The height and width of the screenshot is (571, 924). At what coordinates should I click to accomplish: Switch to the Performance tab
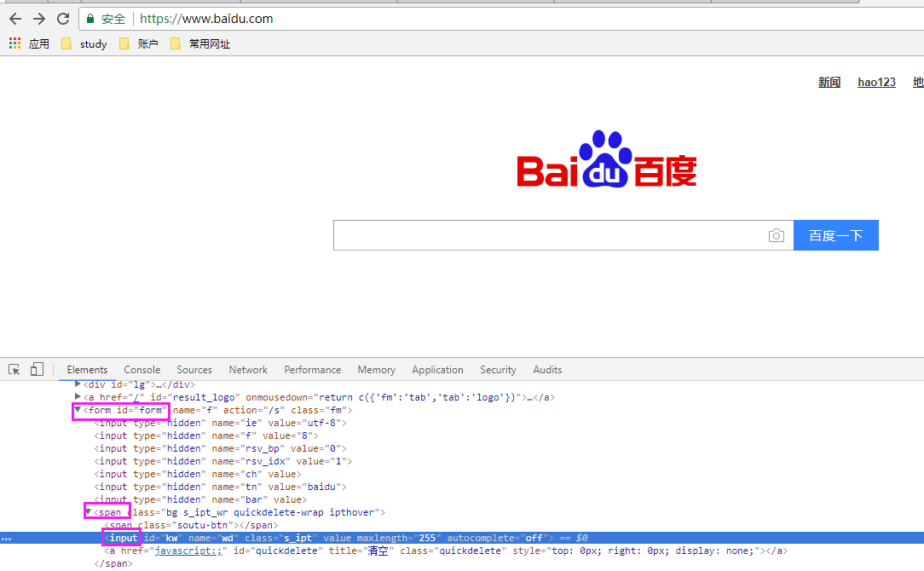[312, 370]
